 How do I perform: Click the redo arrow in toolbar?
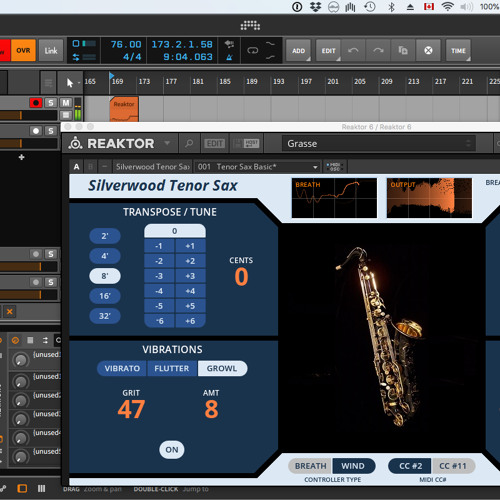(x=378, y=50)
